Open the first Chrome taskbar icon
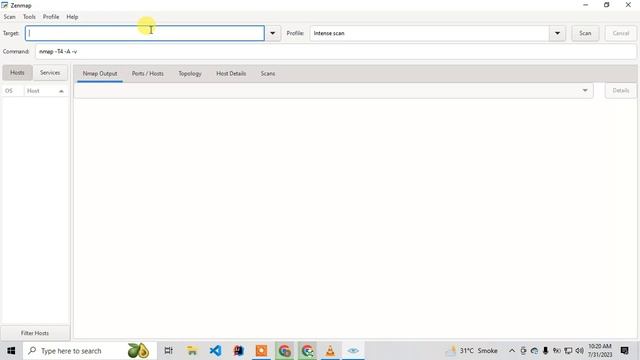 (284, 351)
